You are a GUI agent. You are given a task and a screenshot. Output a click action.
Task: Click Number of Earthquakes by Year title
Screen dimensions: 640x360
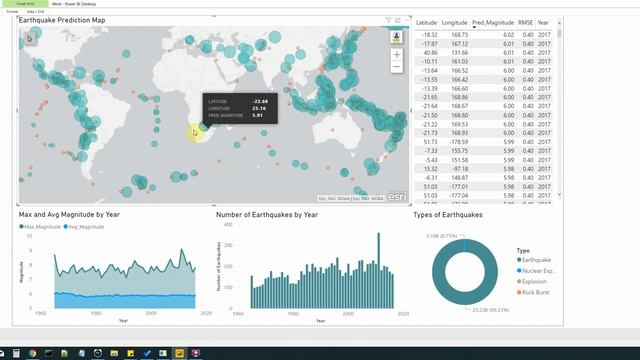(267, 214)
